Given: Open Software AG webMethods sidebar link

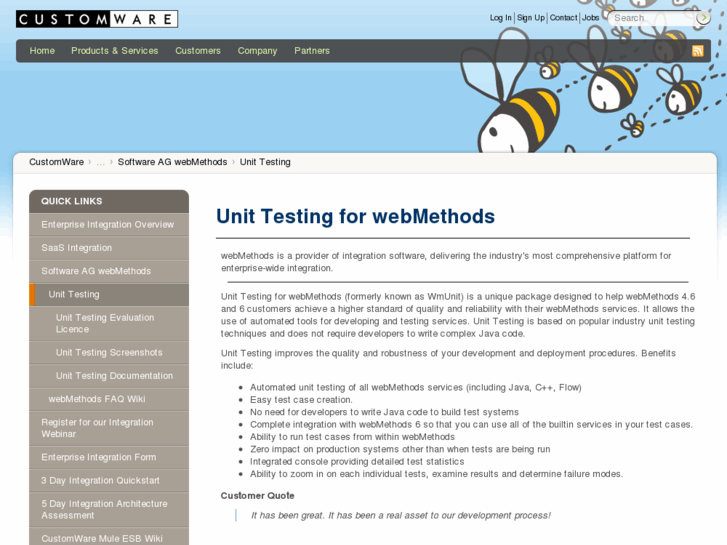Looking at the screenshot, I should click(x=109, y=271).
